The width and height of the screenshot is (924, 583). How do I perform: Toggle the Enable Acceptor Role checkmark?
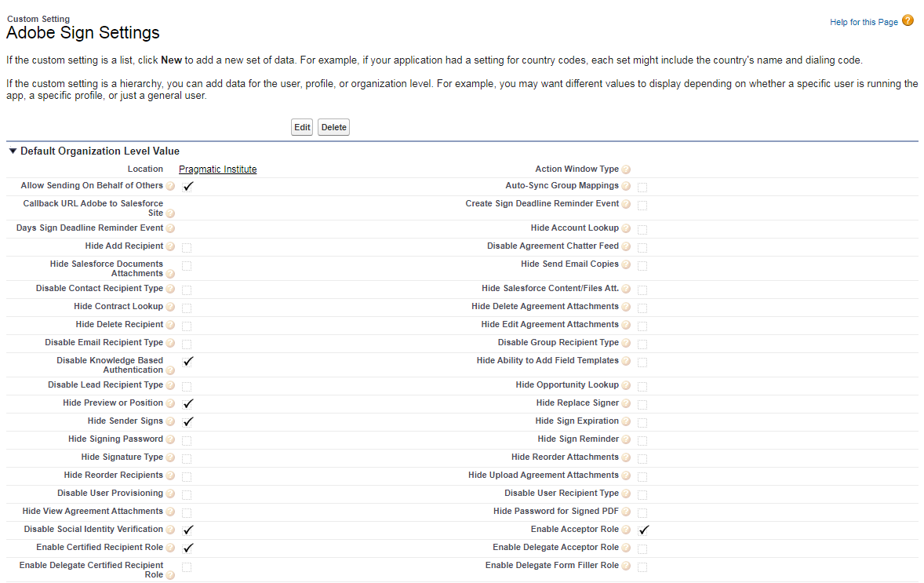(643, 530)
